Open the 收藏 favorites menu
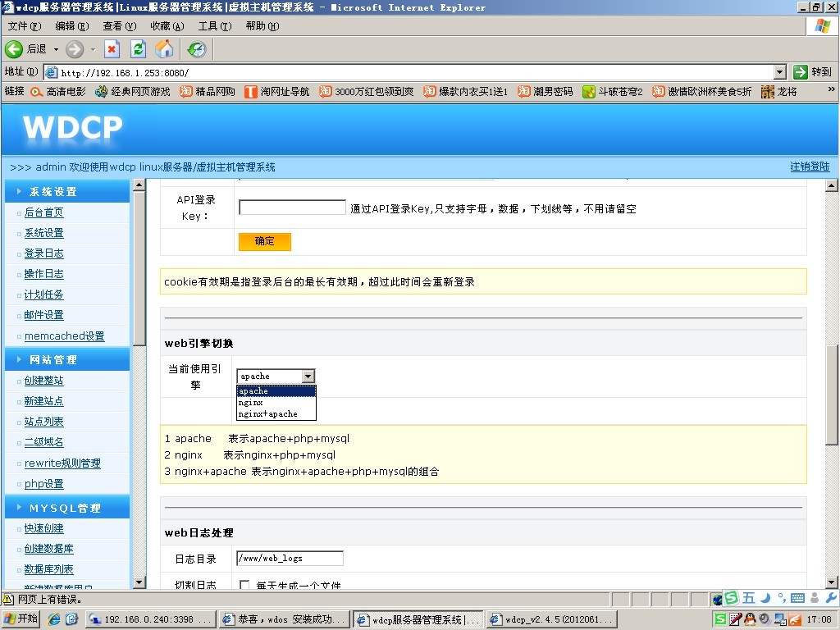Screen dimensions: 840x630 (167, 26)
